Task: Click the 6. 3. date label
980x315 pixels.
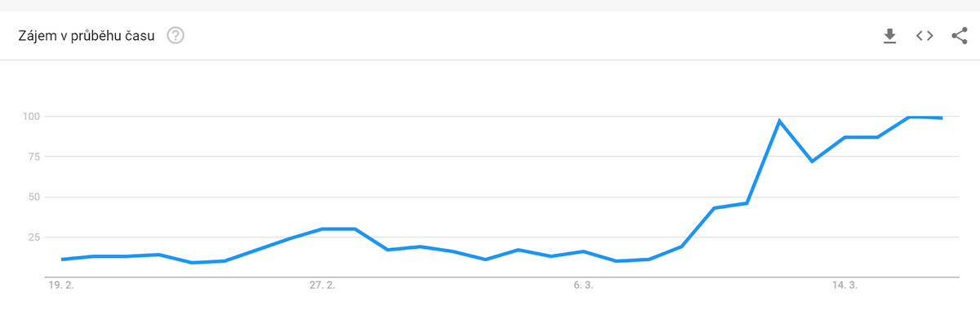Action: pyautogui.click(x=583, y=286)
